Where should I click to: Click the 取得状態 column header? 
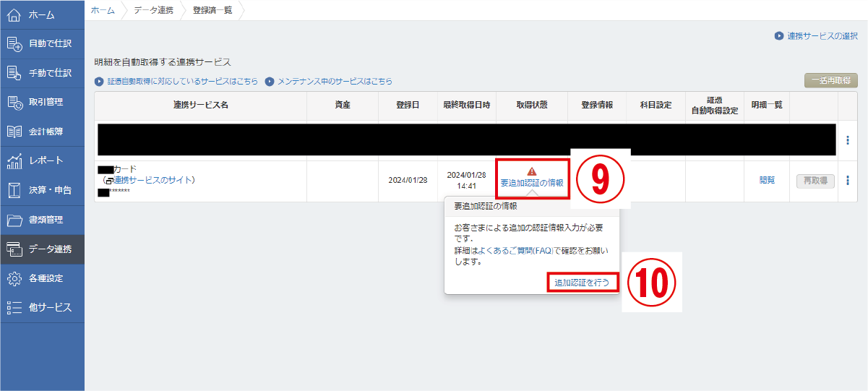point(532,106)
